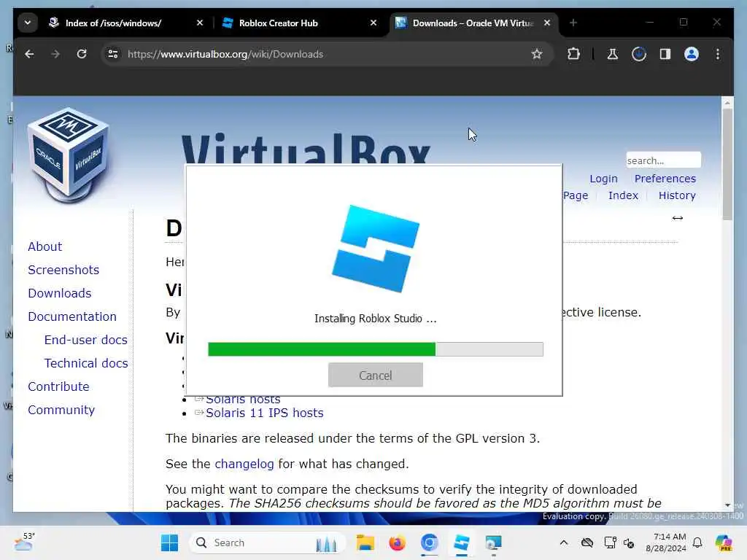Open the clock showing 7:14 AM

tap(666, 542)
